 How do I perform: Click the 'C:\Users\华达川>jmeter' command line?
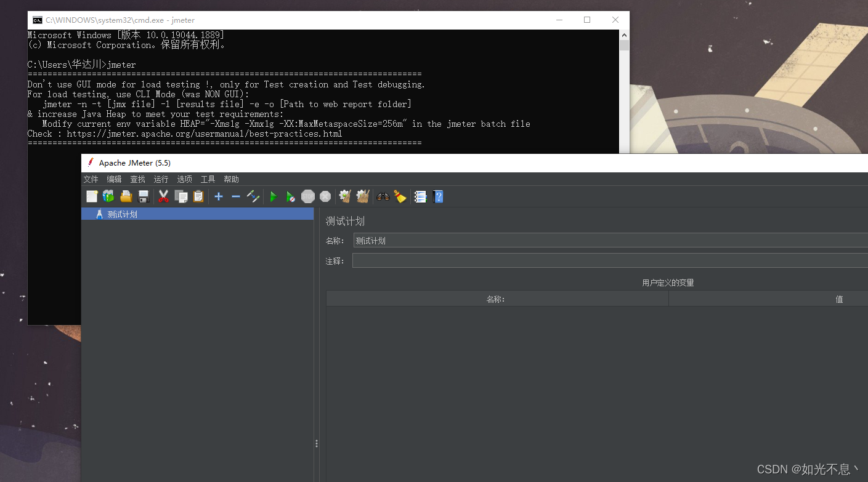tap(82, 65)
